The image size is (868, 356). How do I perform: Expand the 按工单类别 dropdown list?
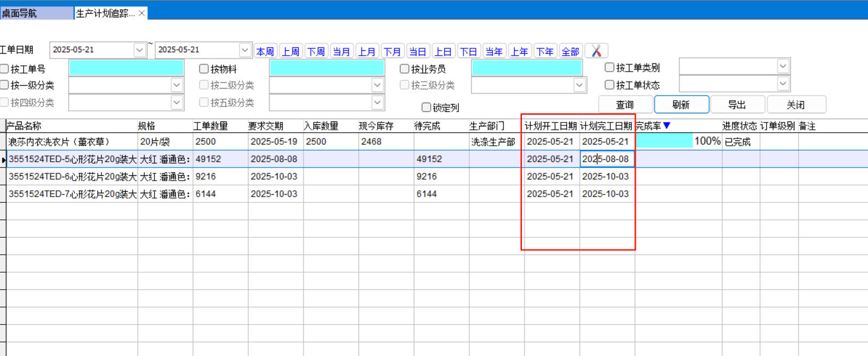point(783,66)
